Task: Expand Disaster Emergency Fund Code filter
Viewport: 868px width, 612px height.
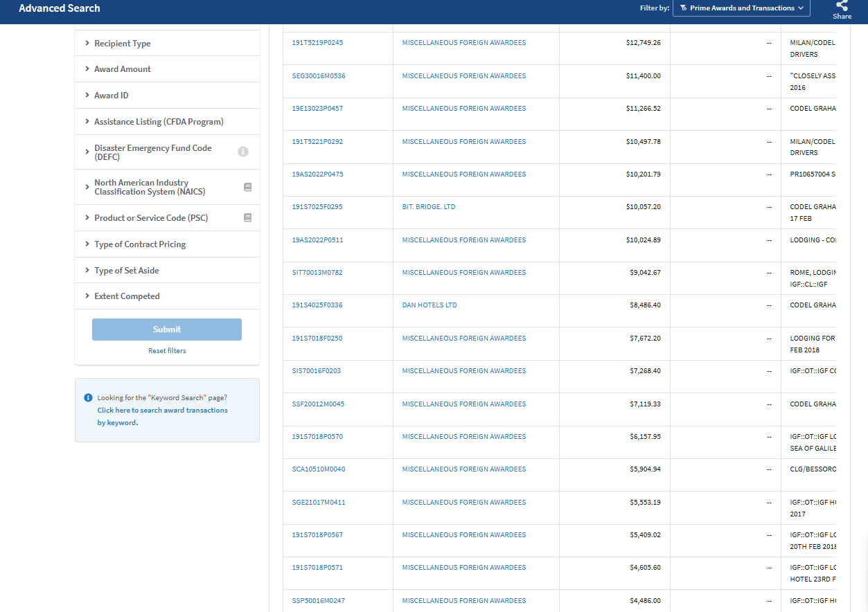Action: [167, 152]
